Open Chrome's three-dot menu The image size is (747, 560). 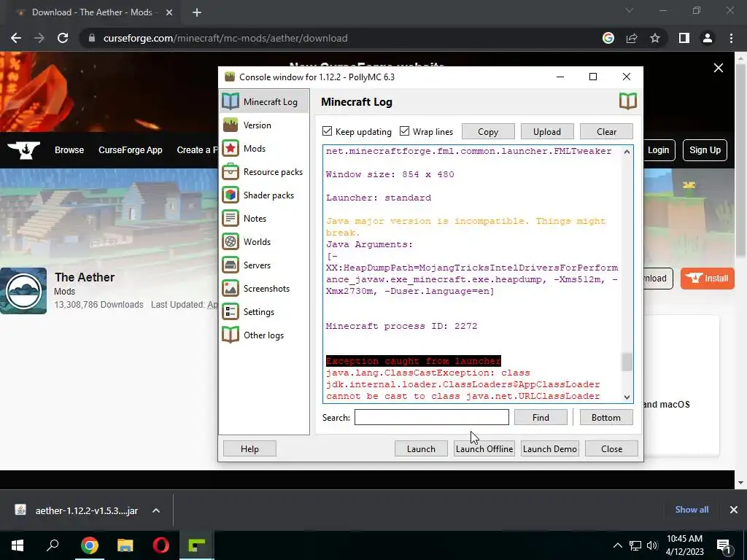(x=731, y=38)
